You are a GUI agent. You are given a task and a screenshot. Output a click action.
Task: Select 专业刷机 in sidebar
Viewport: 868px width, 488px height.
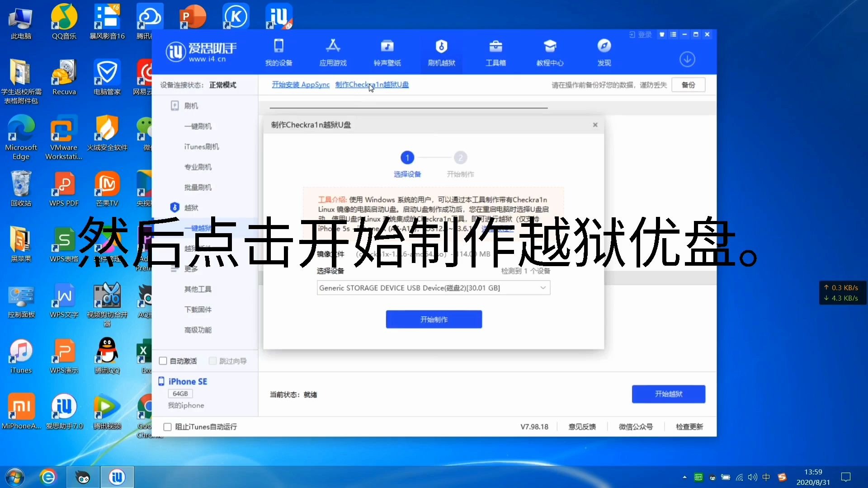(x=198, y=167)
